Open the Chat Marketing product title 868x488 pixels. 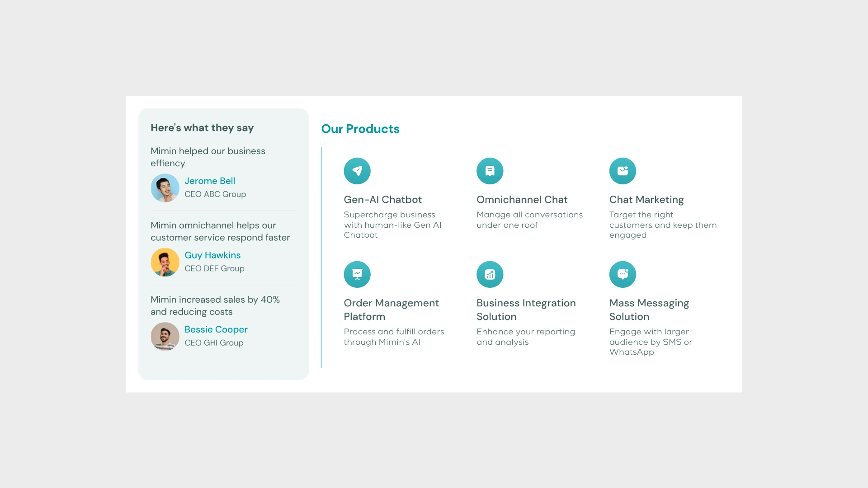tap(646, 200)
